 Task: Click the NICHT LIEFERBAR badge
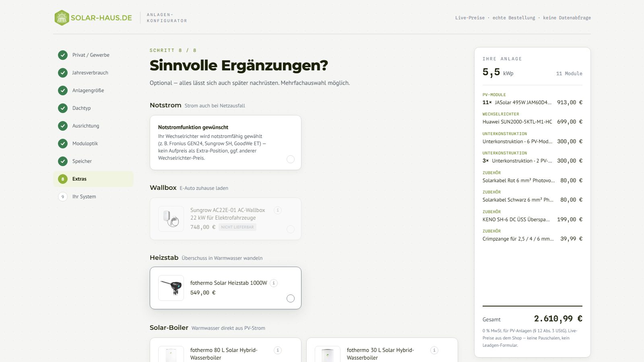(237, 227)
